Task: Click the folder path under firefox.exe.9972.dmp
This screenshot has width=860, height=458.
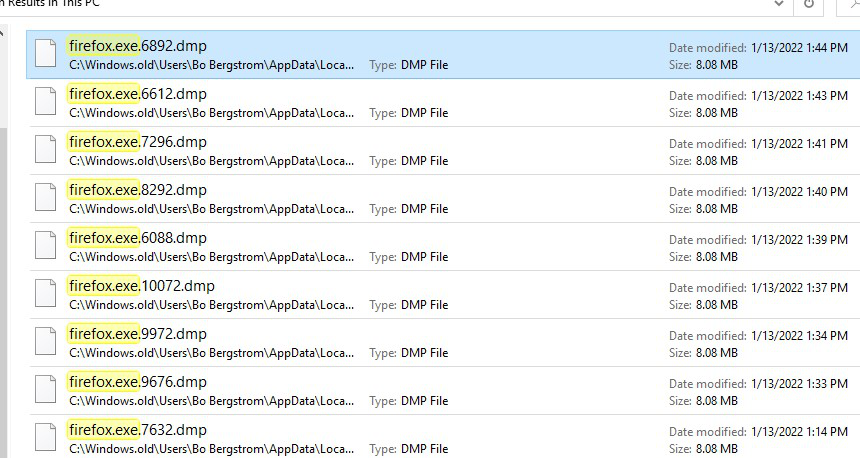Action: click(212, 353)
